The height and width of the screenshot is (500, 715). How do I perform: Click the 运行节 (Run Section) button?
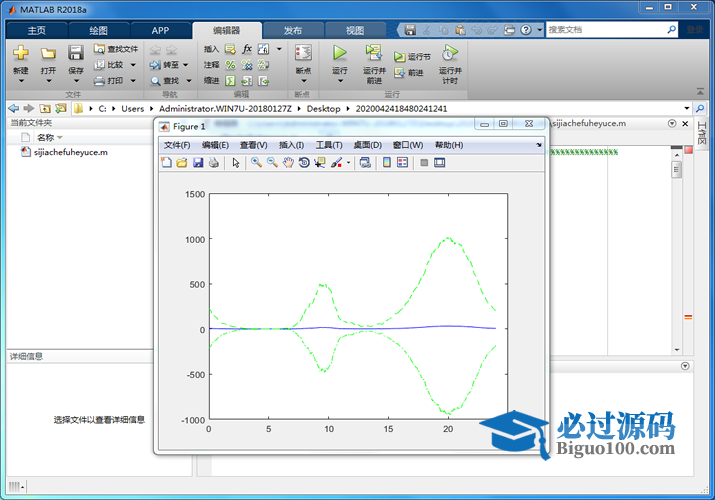click(x=413, y=57)
